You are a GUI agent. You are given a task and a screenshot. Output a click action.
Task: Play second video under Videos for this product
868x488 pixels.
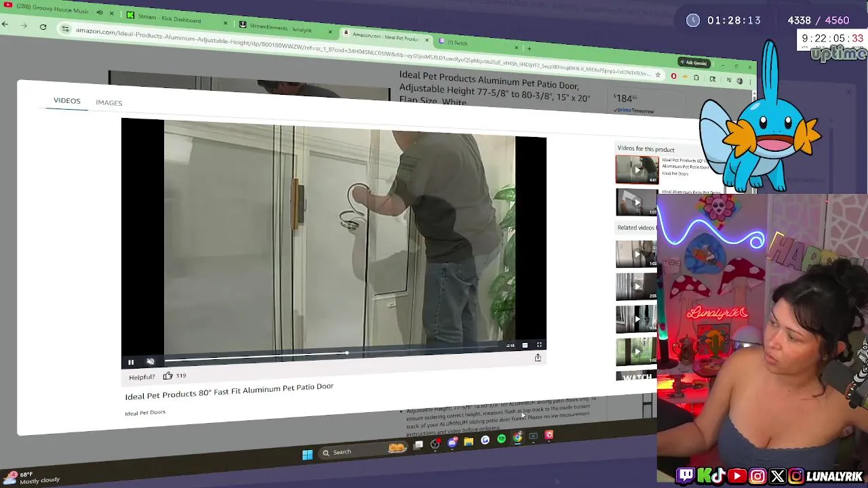tap(636, 202)
